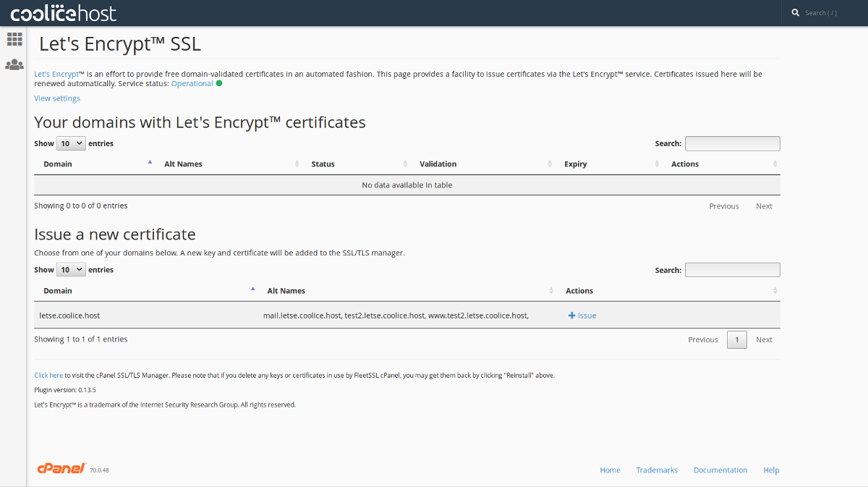Focus the Search field above the new certificate table
Image resolution: width=868 pixels, height=487 pixels.
coord(733,270)
